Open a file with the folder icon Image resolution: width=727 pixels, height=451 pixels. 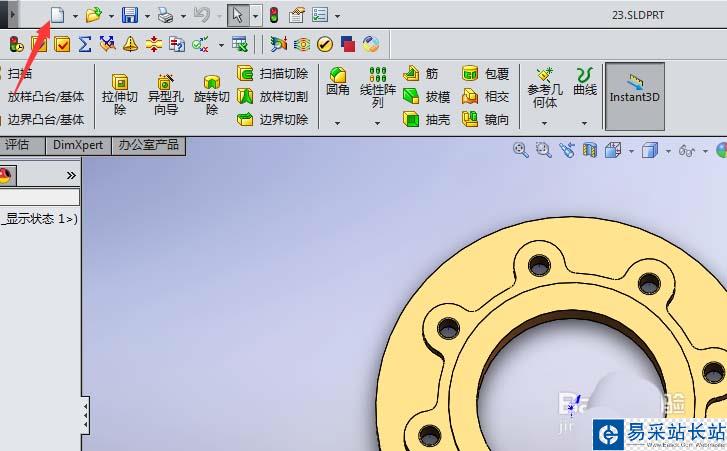tap(94, 15)
